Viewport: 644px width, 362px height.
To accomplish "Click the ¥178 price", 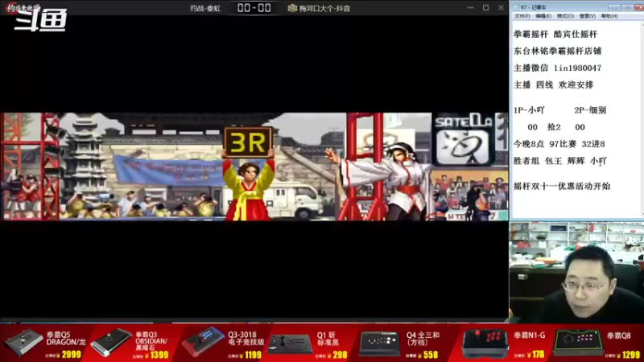I will [535, 354].
